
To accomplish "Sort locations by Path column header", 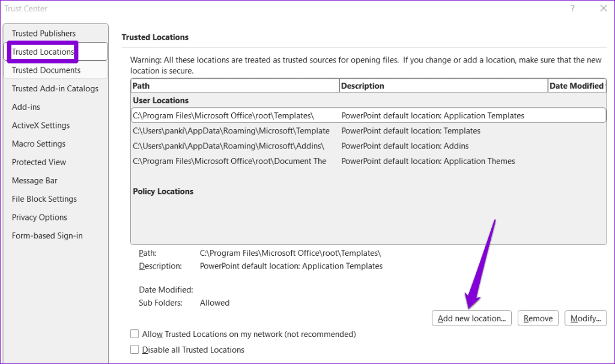I will pyautogui.click(x=235, y=86).
